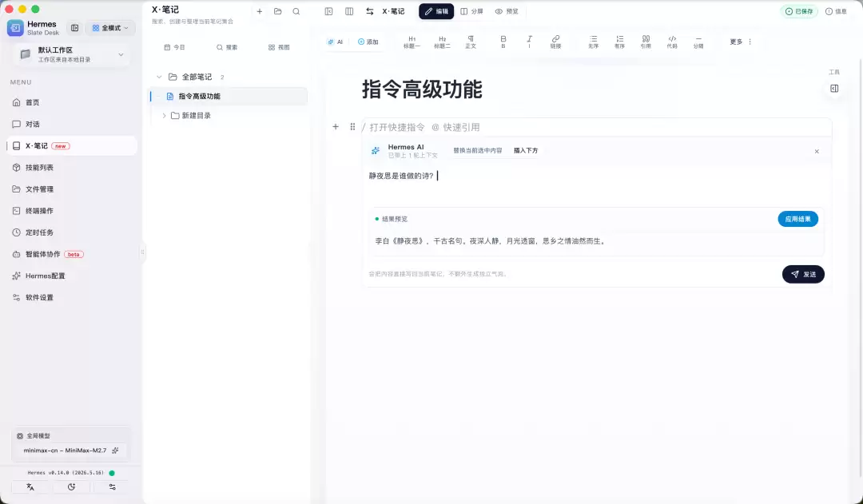Open the 工具 panel icon on the right
This screenshot has width=863, height=504.
834,89
